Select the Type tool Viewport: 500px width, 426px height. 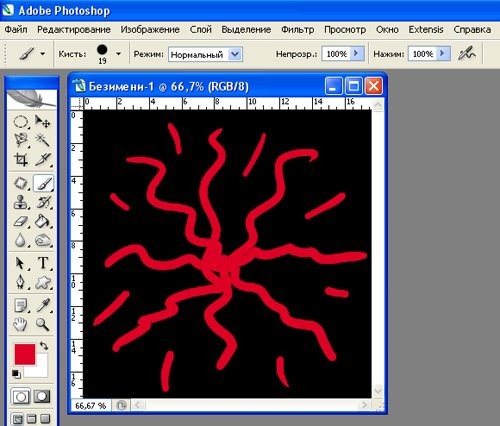43,263
